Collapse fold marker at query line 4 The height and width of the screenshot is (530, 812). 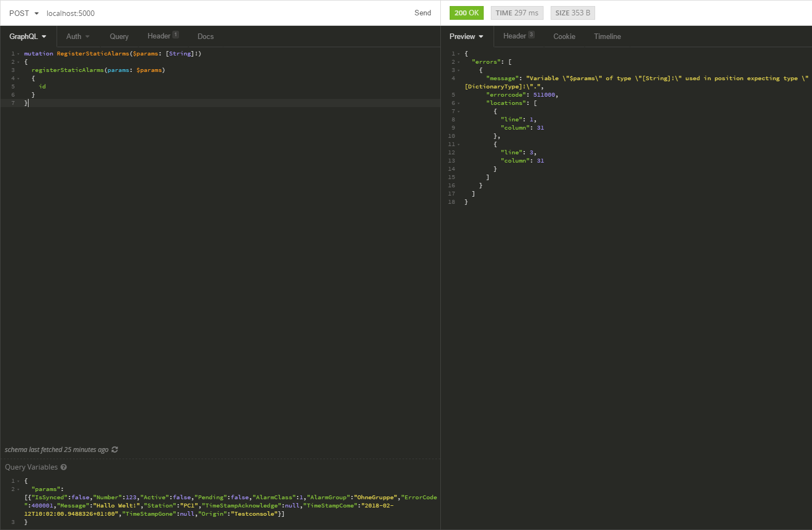pyautogui.click(x=18, y=79)
